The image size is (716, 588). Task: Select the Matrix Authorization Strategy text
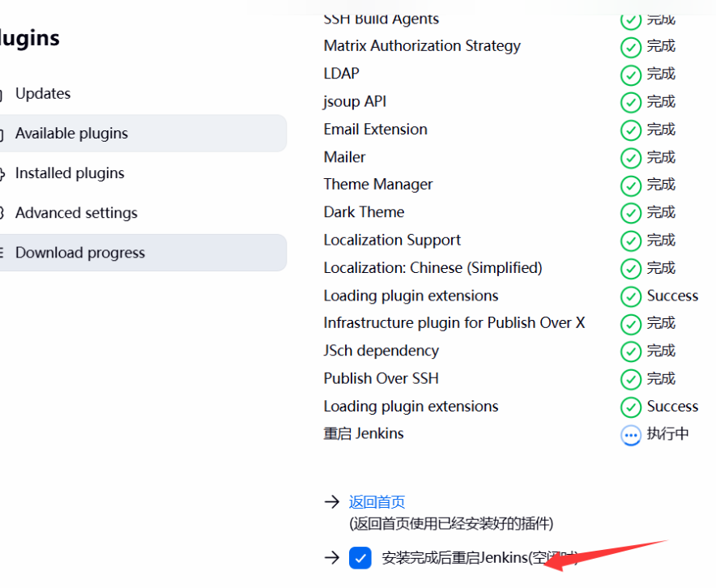pos(422,46)
